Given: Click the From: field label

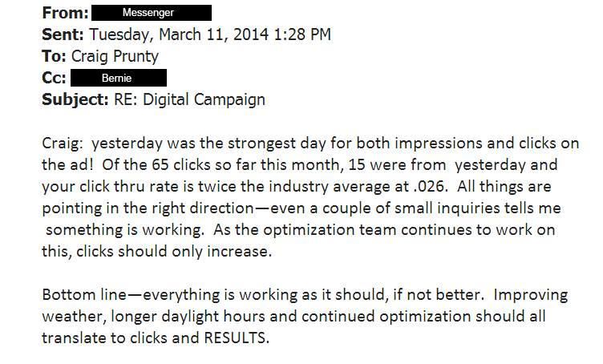Looking at the screenshot, I should tap(66, 13).
